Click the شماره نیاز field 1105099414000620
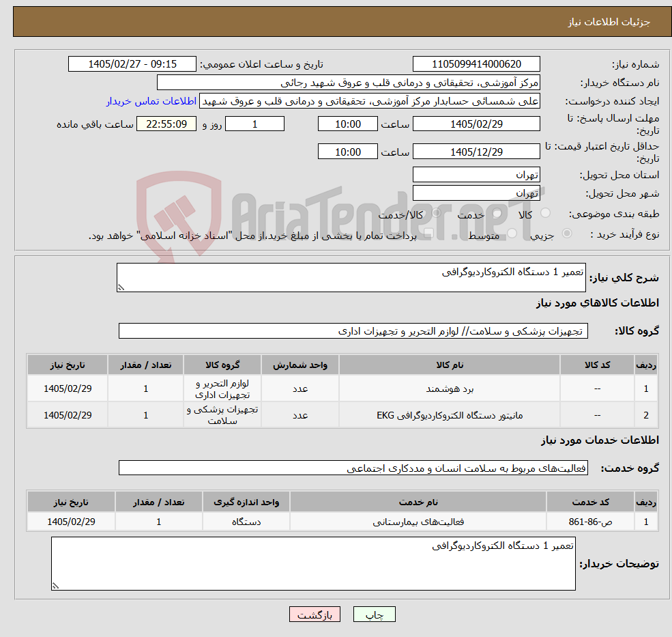 coord(476,64)
